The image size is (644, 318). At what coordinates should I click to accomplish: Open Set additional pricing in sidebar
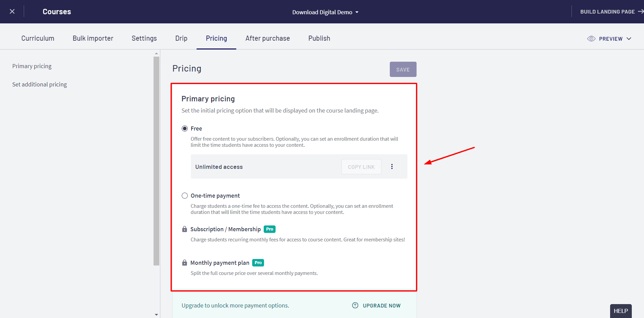click(39, 84)
